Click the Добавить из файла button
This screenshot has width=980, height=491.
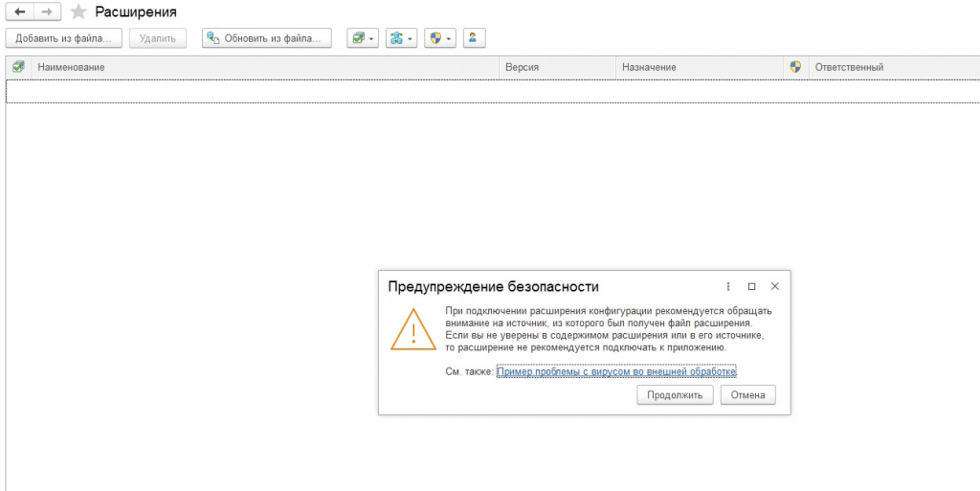tap(63, 38)
